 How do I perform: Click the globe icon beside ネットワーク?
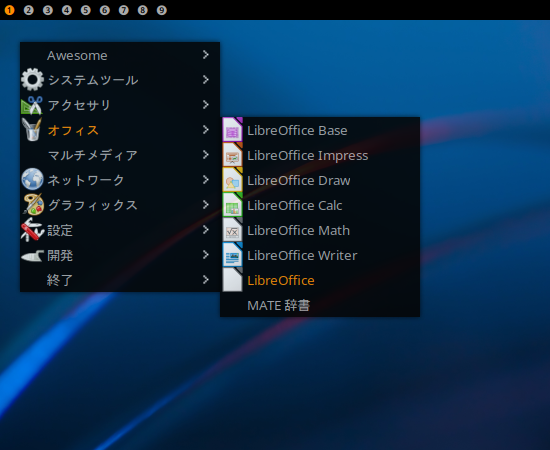coord(32,179)
